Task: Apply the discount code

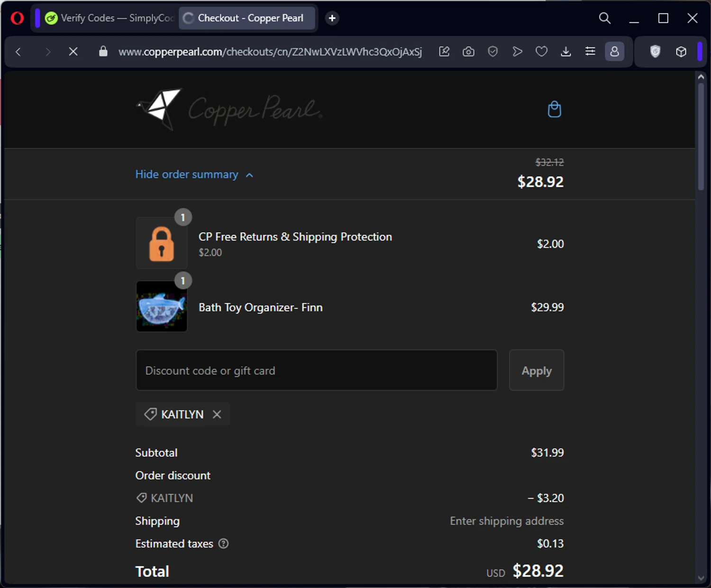Action: 537,370
